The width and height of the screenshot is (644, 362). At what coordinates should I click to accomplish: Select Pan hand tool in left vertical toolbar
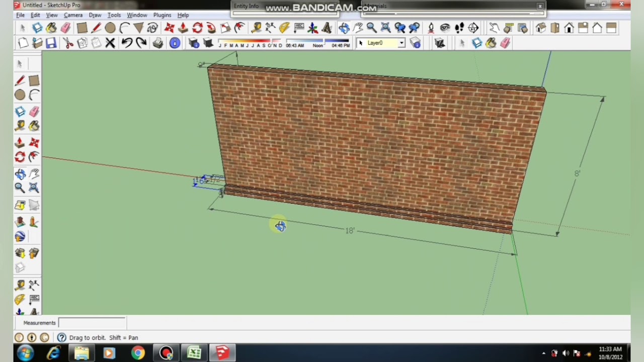click(x=34, y=174)
